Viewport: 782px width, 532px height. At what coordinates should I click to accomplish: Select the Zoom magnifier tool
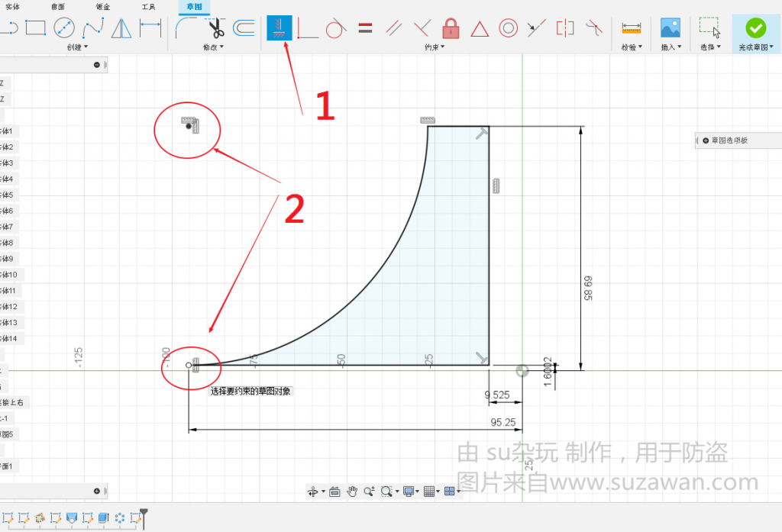[x=369, y=492]
